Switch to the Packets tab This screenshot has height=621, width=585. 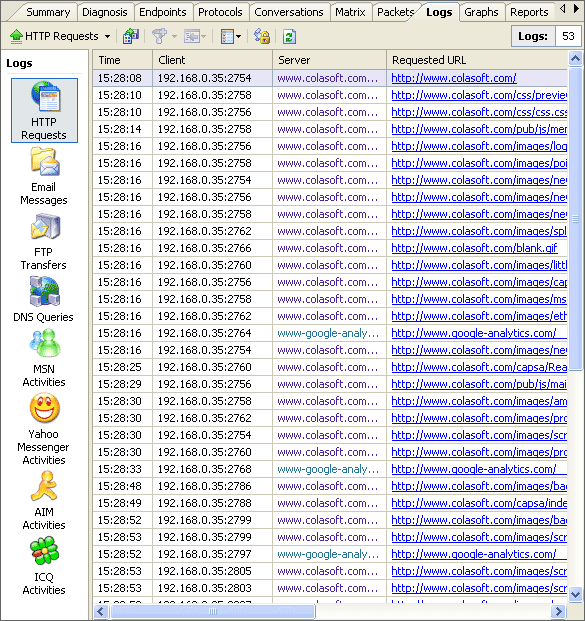click(x=395, y=12)
